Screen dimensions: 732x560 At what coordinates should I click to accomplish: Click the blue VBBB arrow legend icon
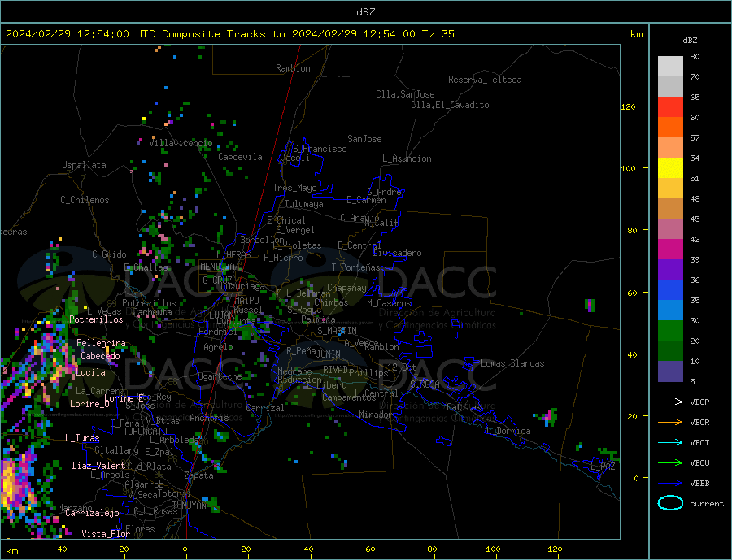point(670,483)
